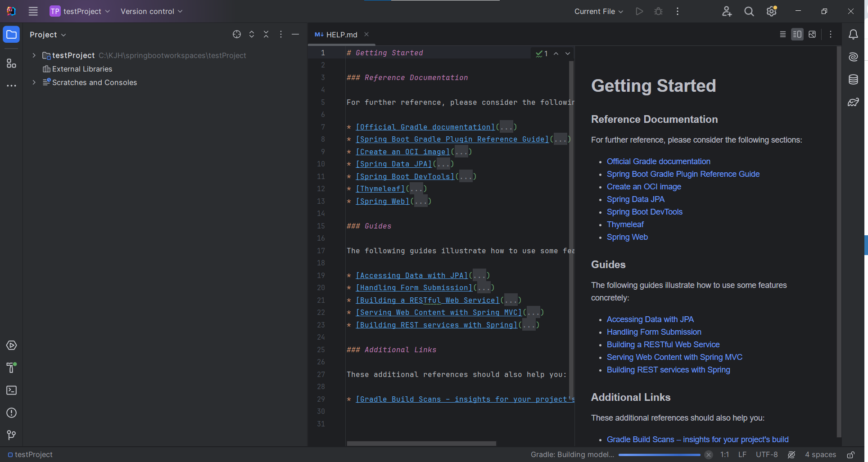Cancel the Gradle building model task
868x462 pixels.
click(x=709, y=455)
